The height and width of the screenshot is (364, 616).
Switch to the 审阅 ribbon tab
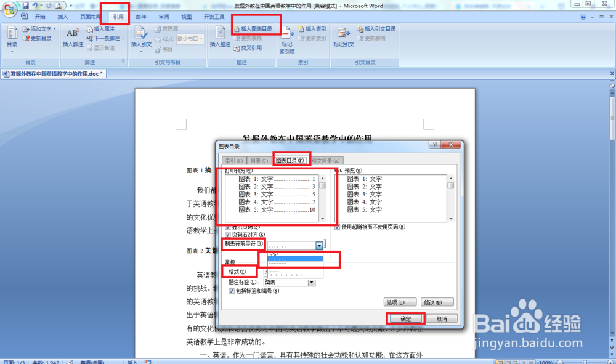pyautogui.click(x=164, y=17)
